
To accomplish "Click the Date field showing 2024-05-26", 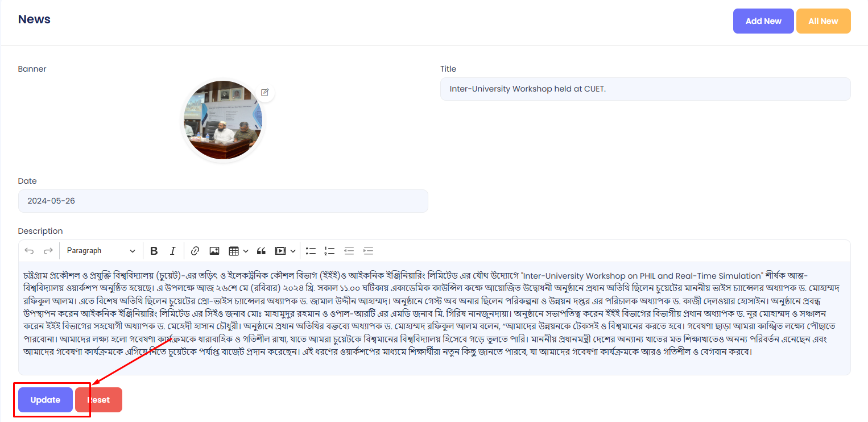I will click(223, 201).
